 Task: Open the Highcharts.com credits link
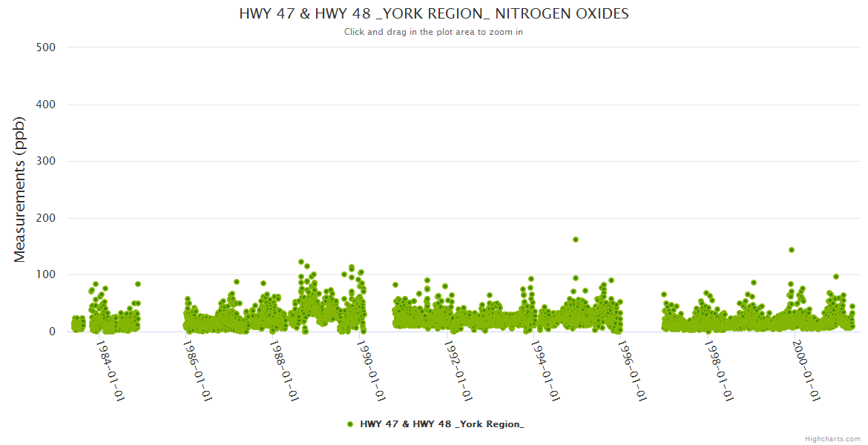pyautogui.click(x=832, y=438)
